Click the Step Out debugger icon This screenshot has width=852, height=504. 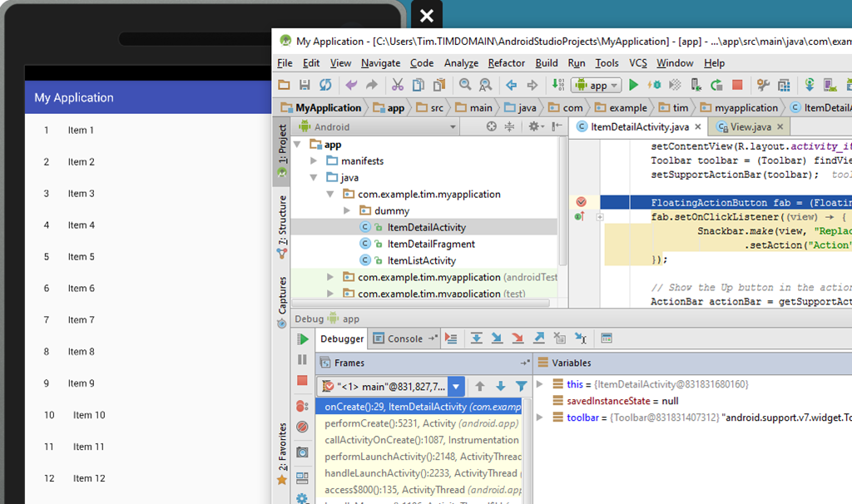click(538, 338)
